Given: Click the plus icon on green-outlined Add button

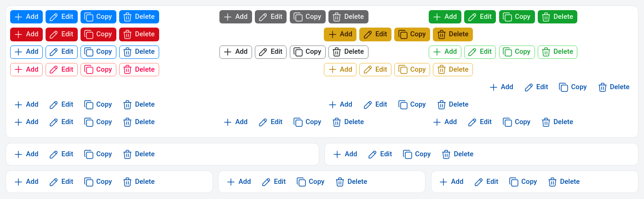Looking at the screenshot, I should coord(437,52).
